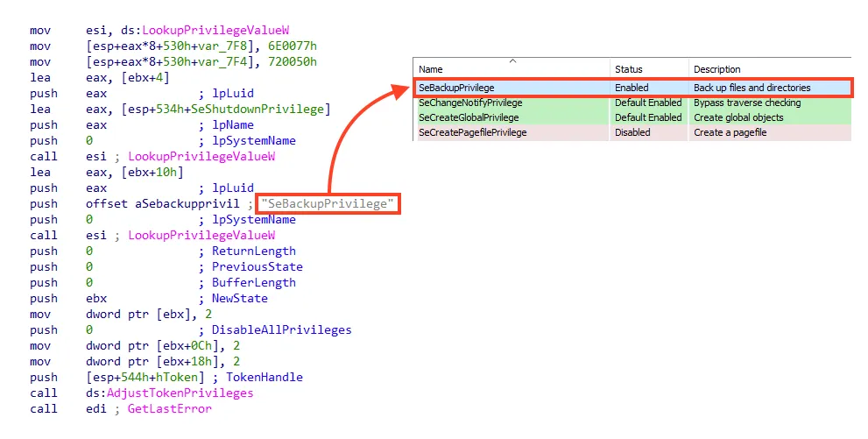Click the TokenHandle comment
This screenshot has width=868, height=439.
point(265,378)
